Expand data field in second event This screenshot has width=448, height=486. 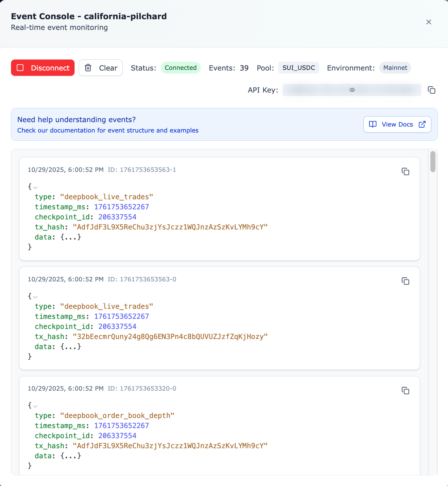(71, 347)
